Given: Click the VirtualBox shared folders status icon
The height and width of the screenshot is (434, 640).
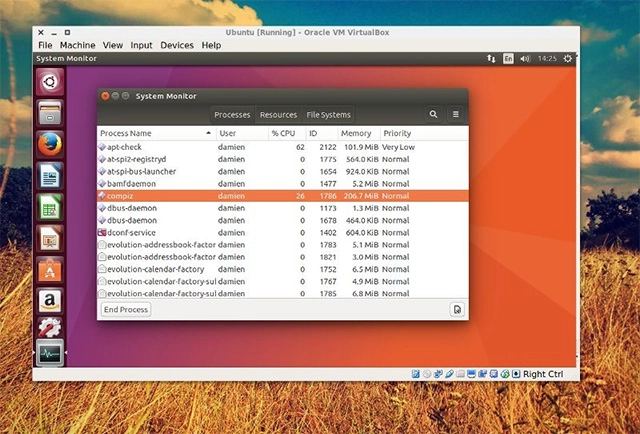Looking at the screenshot, I should click(460, 374).
